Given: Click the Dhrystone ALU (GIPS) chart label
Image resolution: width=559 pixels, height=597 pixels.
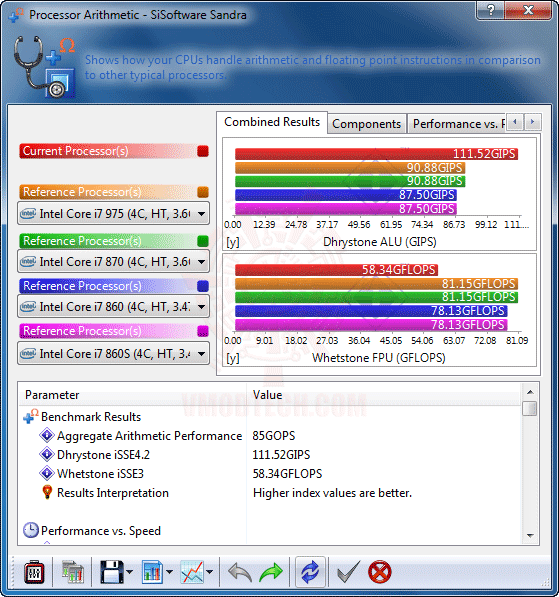Looking at the screenshot, I should (380, 242).
